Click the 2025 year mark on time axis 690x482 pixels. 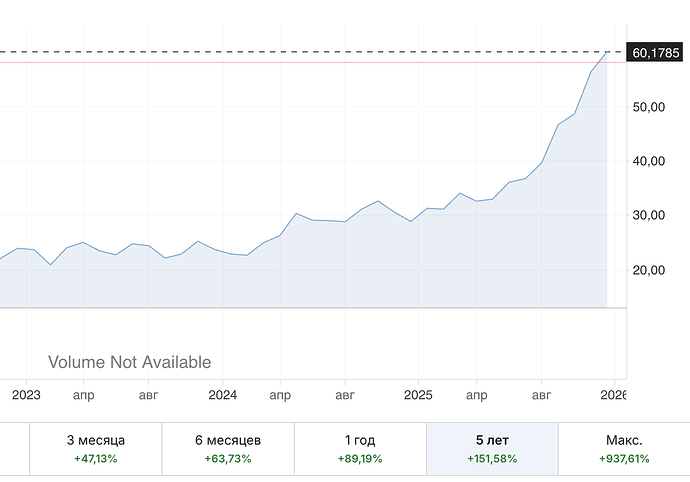417,395
